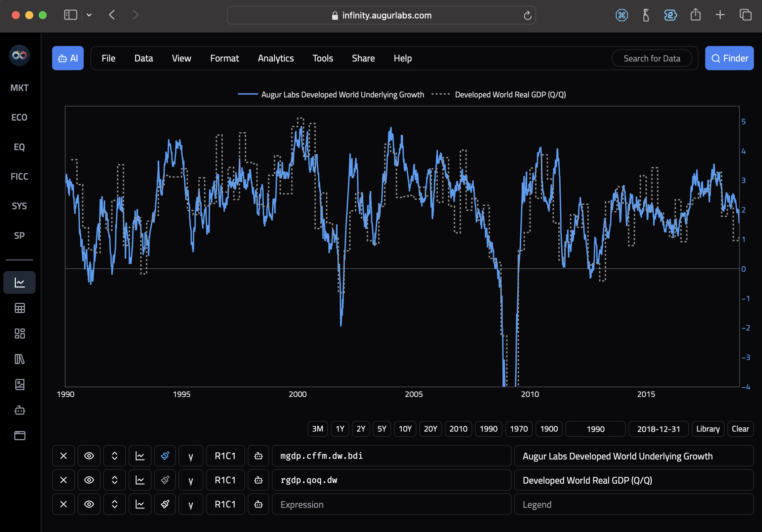762x532 pixels.
Task: Click the Clear button to reset range
Action: (x=740, y=429)
